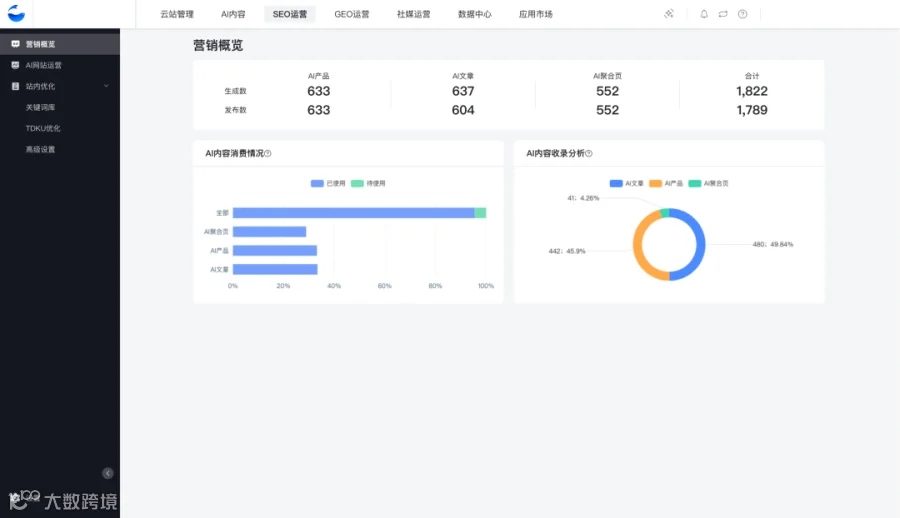The width and height of the screenshot is (900, 518).
Task: Go to 关键词库 in sidebar
Action: pyautogui.click(x=40, y=107)
